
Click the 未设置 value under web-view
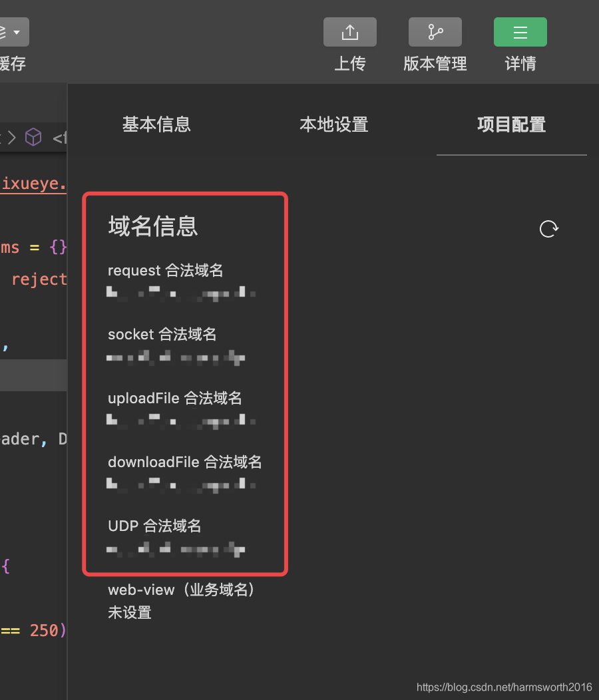click(130, 612)
